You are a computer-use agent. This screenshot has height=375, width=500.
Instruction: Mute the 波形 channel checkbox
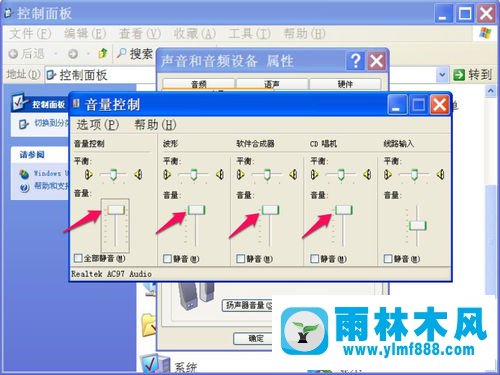point(167,259)
